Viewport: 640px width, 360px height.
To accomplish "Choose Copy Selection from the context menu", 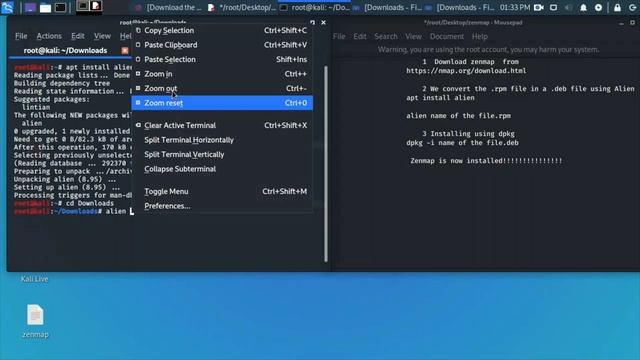I will 222,30.
